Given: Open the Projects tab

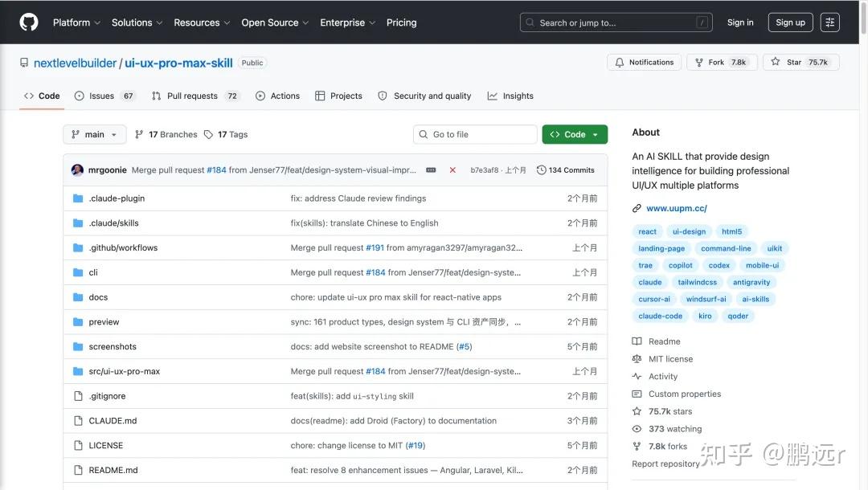Looking at the screenshot, I should tap(338, 96).
